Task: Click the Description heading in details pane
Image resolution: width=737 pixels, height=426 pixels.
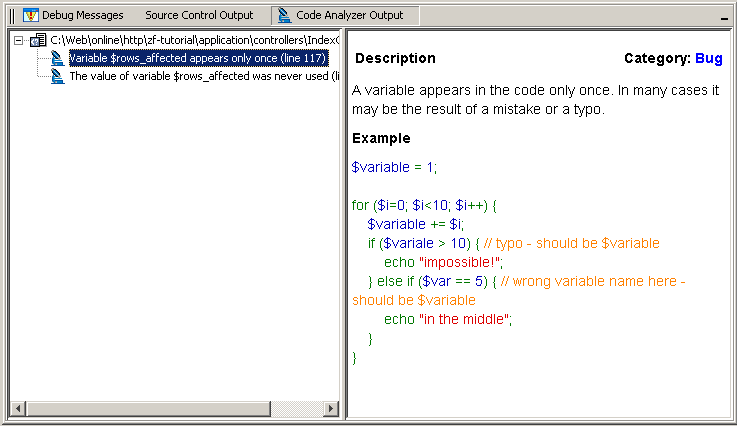Action: pyautogui.click(x=395, y=59)
